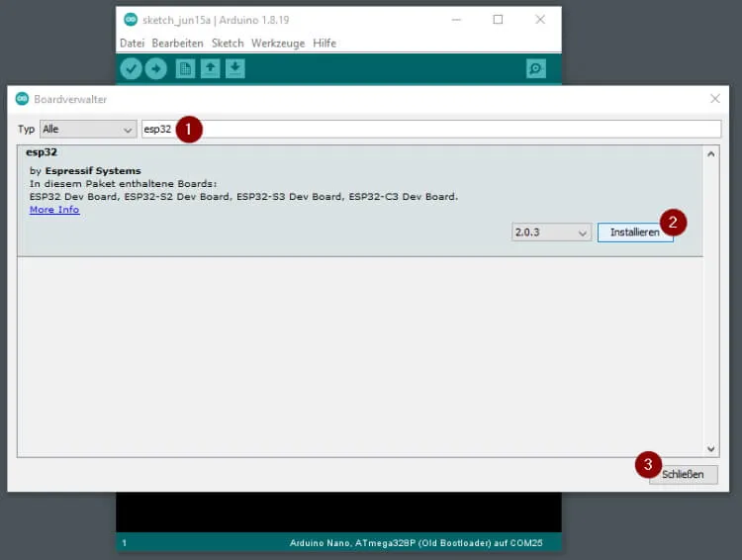Open the Datei menu

(132, 44)
